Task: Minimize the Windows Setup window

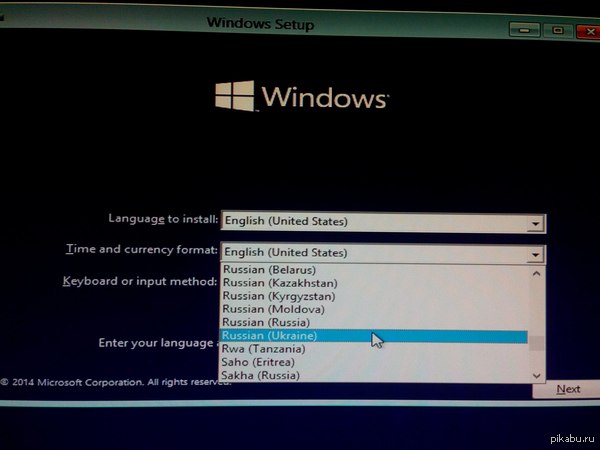Action: click(x=525, y=30)
